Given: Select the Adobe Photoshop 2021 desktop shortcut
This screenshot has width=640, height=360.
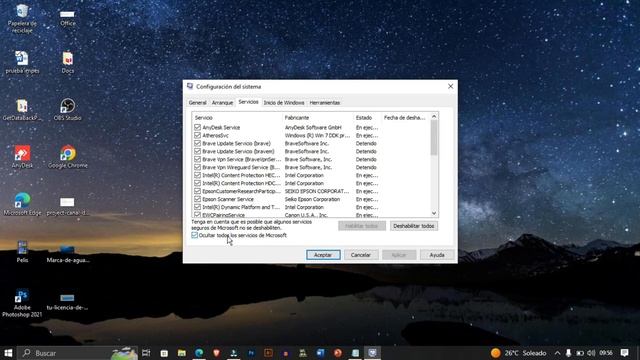Looking at the screenshot, I should (x=22, y=303).
